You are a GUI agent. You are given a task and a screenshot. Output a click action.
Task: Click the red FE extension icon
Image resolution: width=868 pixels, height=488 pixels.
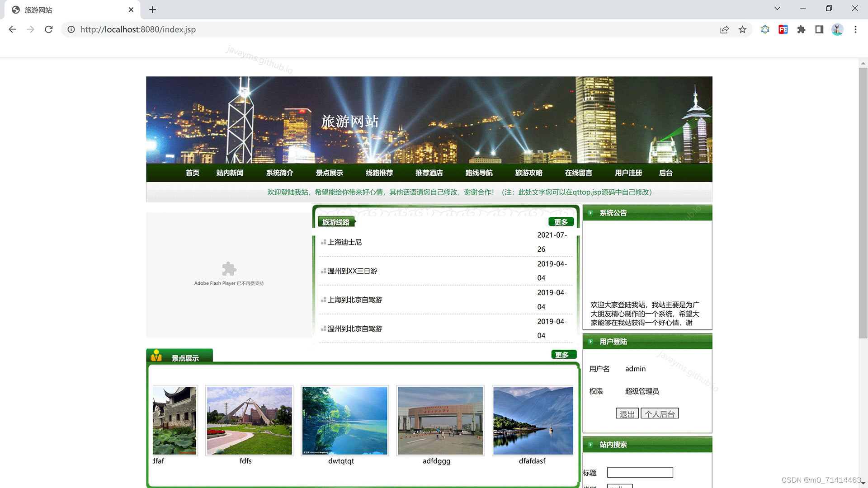[783, 29]
